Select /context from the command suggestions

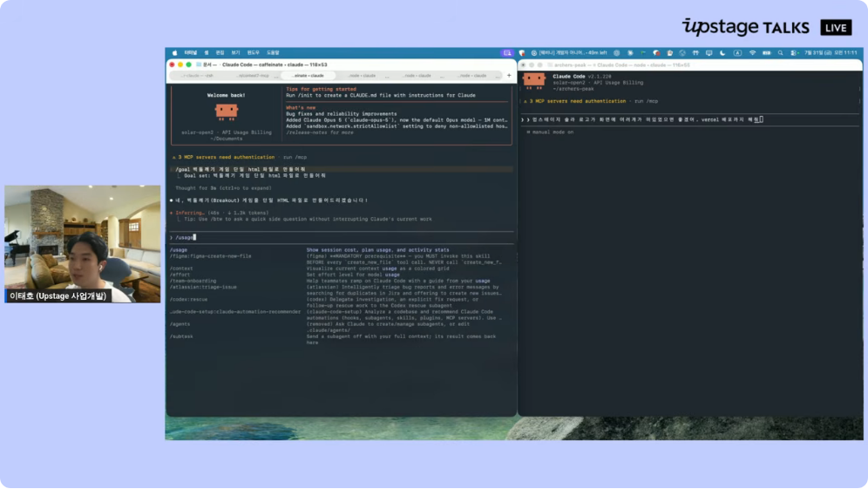(x=181, y=268)
